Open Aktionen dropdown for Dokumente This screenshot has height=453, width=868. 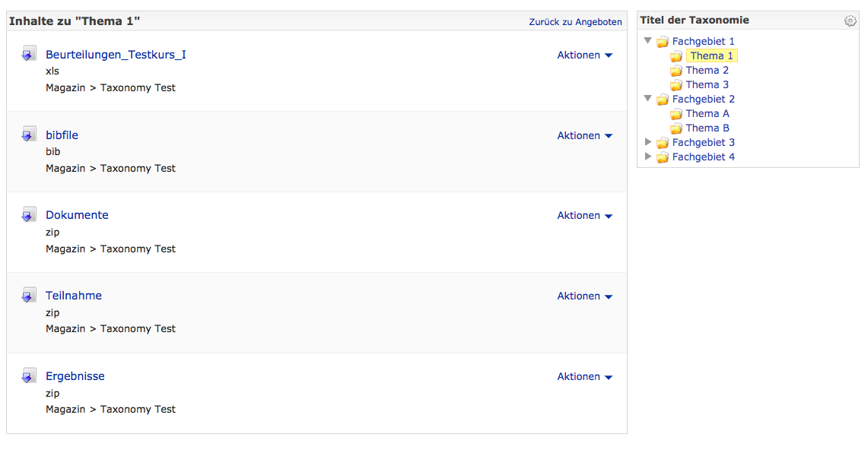[584, 216]
